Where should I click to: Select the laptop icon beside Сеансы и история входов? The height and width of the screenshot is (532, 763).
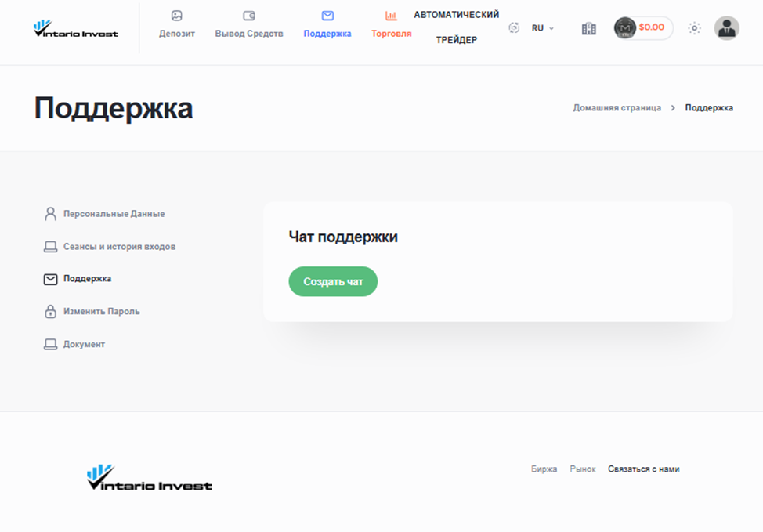pos(50,247)
